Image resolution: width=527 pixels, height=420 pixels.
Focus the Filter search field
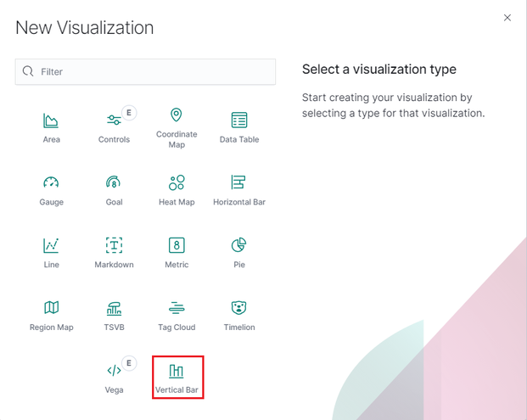click(x=153, y=72)
